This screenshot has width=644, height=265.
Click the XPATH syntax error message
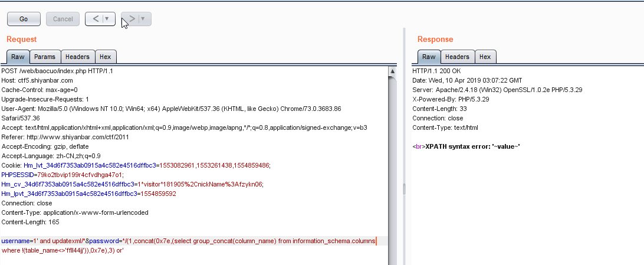473,147
